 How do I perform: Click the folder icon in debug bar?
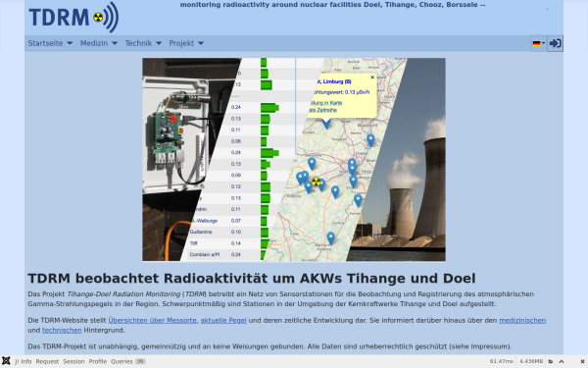[x=551, y=361]
